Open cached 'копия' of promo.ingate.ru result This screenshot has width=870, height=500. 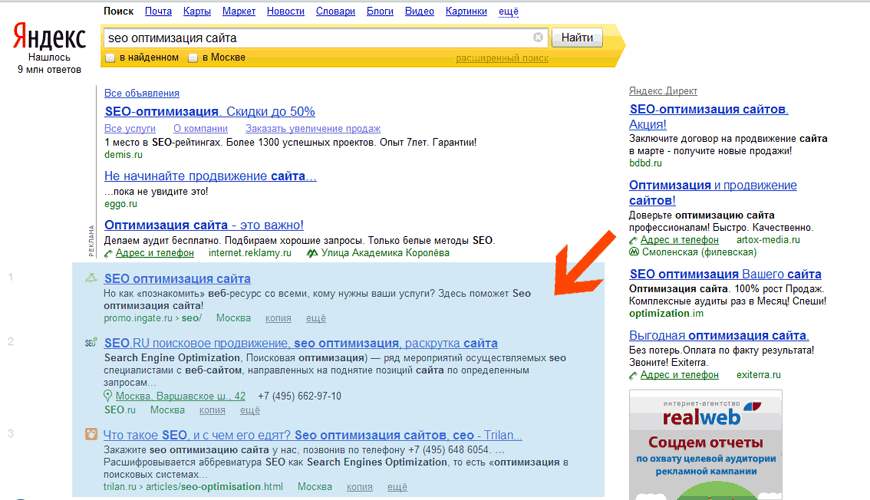tap(278, 319)
